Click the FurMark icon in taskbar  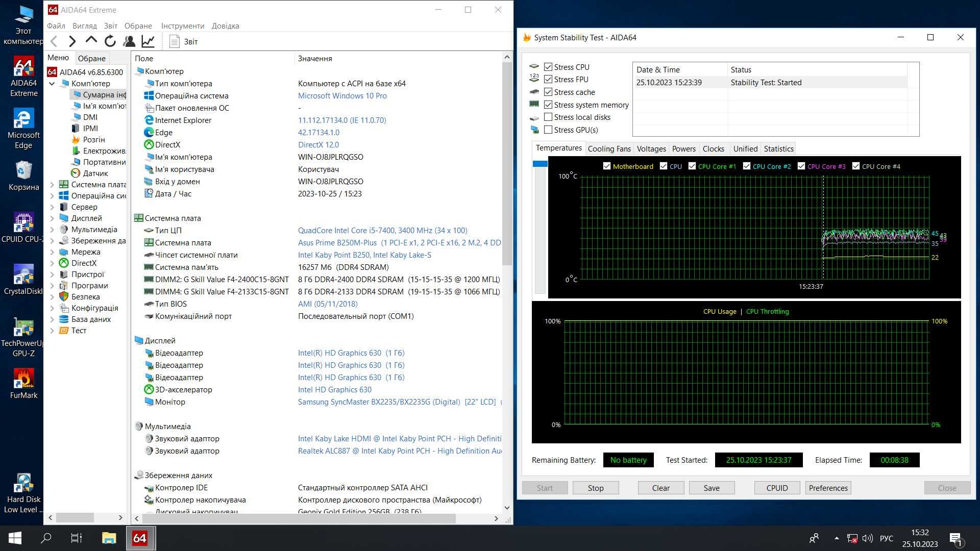pos(22,382)
